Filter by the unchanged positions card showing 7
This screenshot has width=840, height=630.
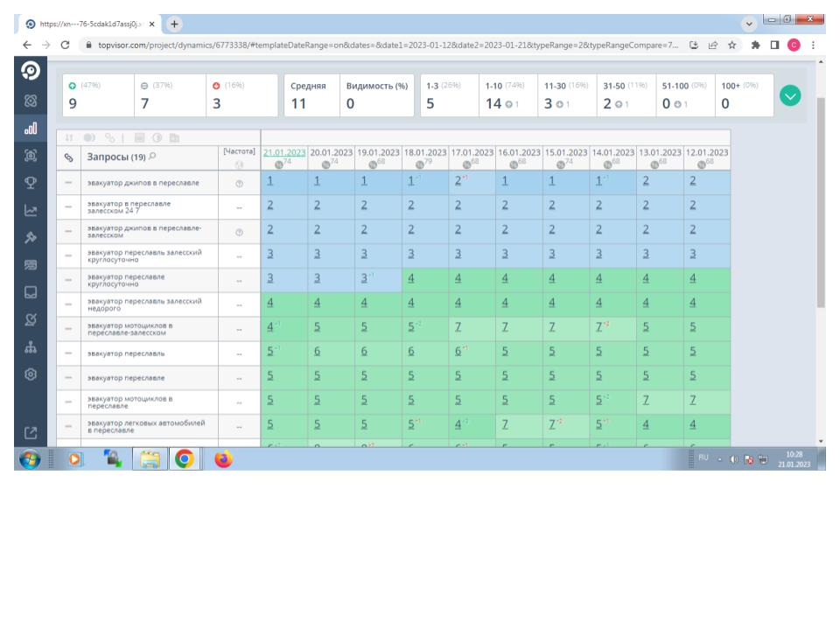tap(170, 95)
